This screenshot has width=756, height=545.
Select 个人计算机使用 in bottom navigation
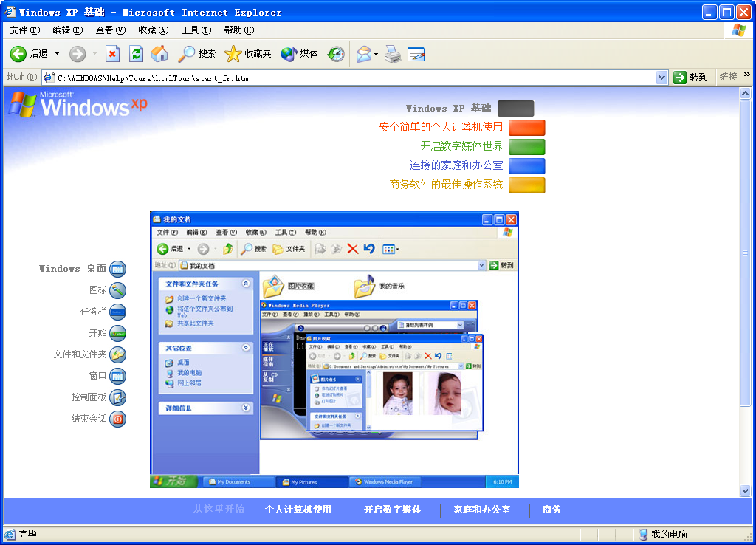298,510
